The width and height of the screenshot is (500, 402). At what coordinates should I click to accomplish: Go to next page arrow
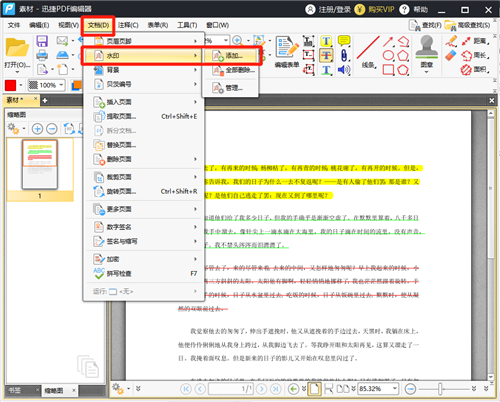(262, 389)
